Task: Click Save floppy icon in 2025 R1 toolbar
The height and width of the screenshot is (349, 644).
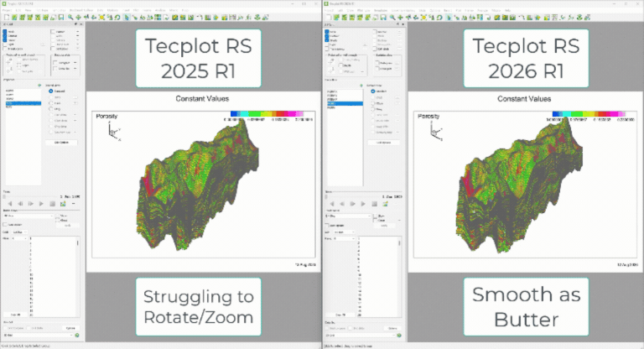Action: (x=60, y=18)
